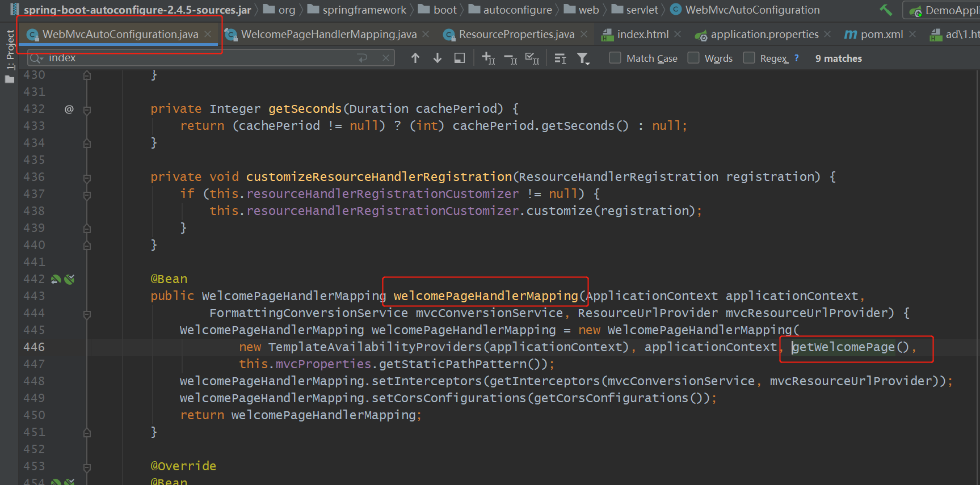The height and width of the screenshot is (485, 980).
Task: Collapse fold end marker on line 451
Action: [87, 432]
